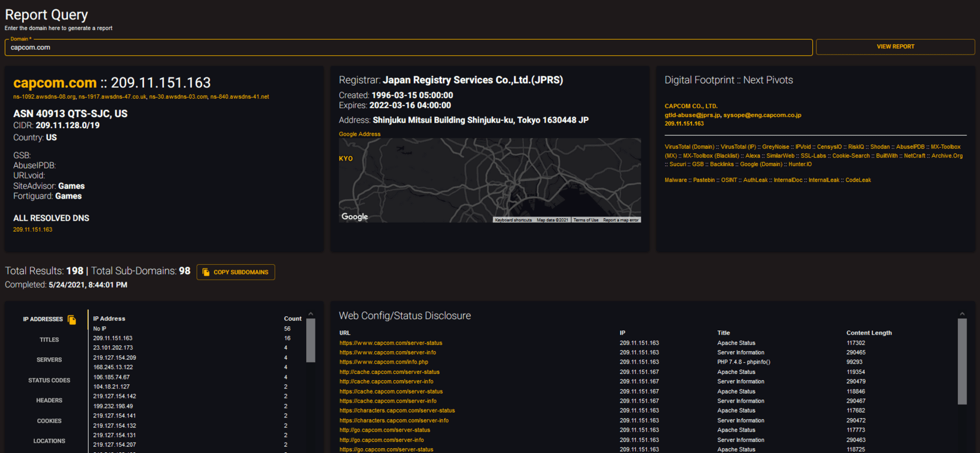
Task: Open the OSINT search link
Action: tap(729, 180)
